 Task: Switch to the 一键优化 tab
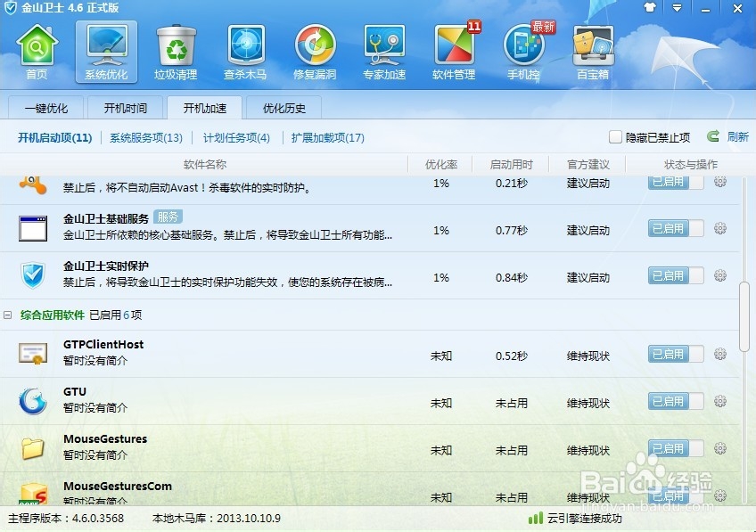coord(46,108)
